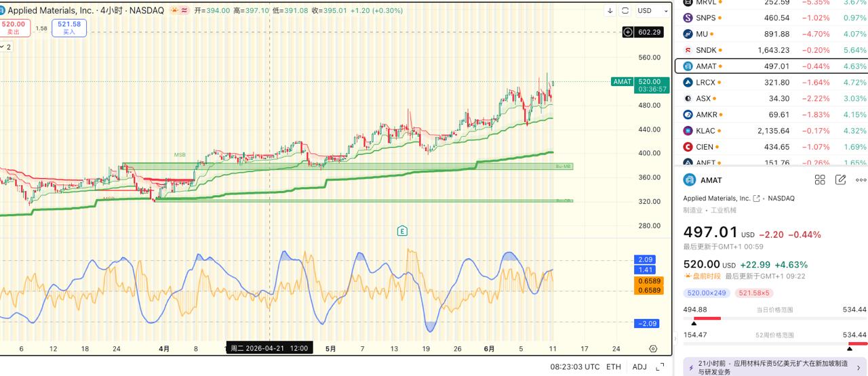This screenshot has height=376, width=868.
Task: Expand the collapsed indicators legend showing 2
Action: click(6, 47)
